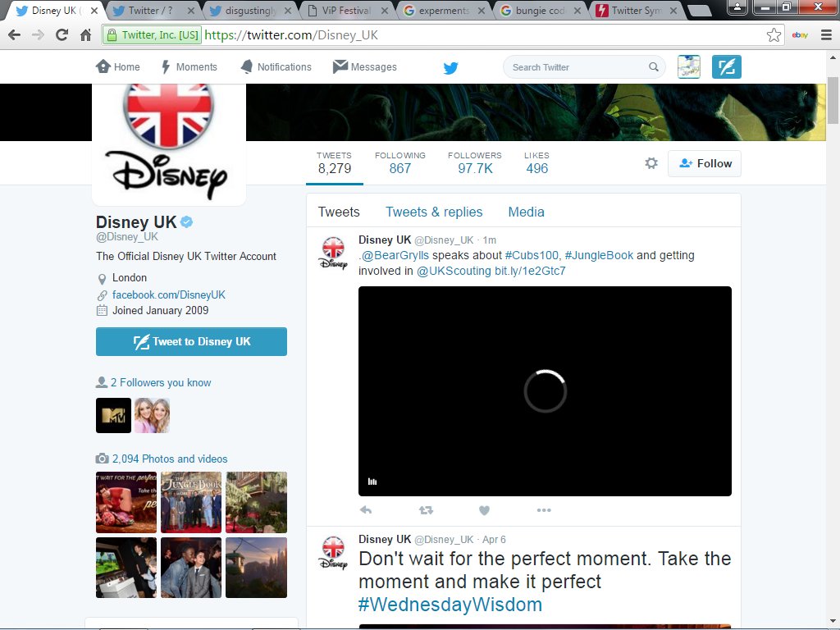Open the red carpet garden photo thumbnail
Screen dimensions: 840x630
click(256, 502)
